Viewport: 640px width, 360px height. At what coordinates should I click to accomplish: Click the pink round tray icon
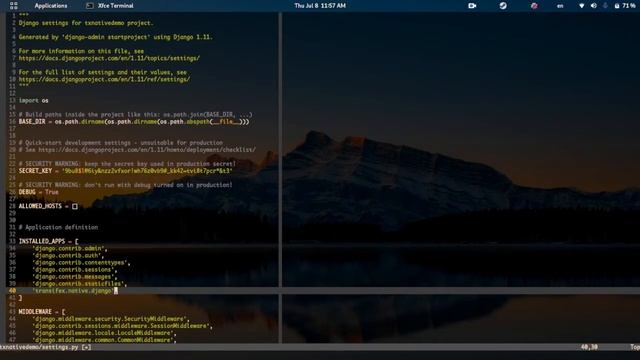(534, 6)
